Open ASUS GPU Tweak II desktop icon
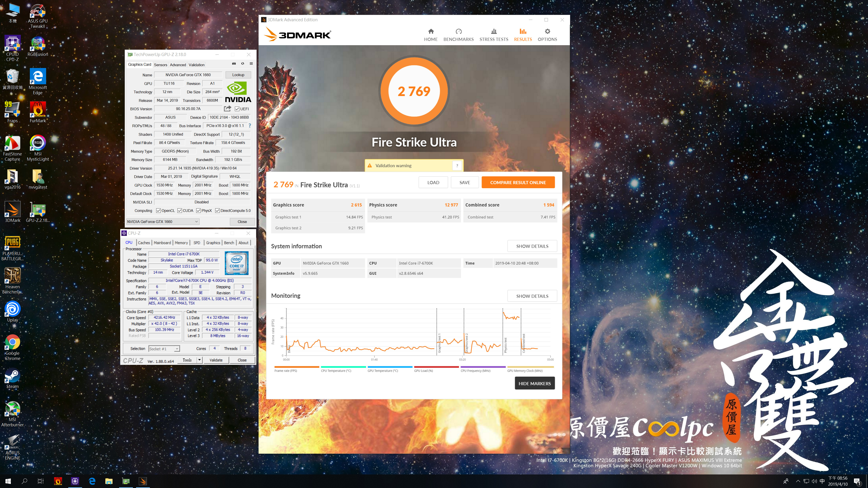 pyautogui.click(x=38, y=16)
